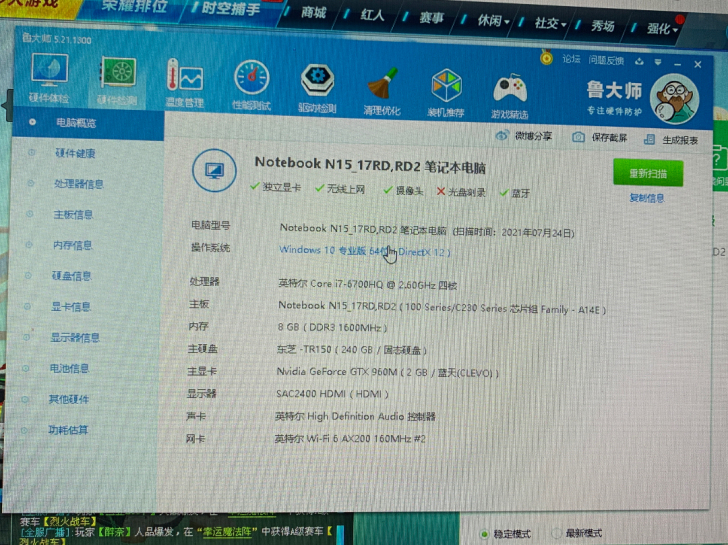Click 复制信息 copy info link

pyautogui.click(x=647, y=198)
